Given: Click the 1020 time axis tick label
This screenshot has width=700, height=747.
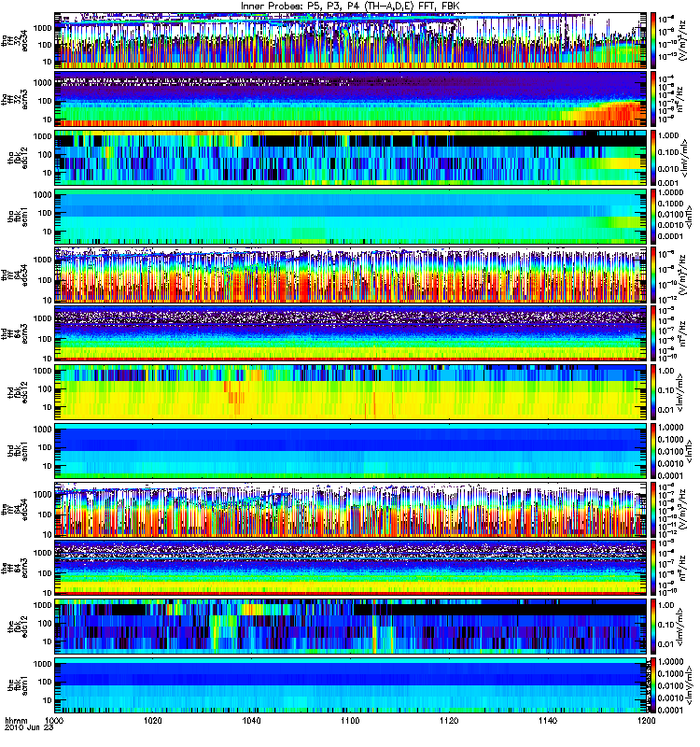Looking at the screenshot, I should click(x=153, y=720).
